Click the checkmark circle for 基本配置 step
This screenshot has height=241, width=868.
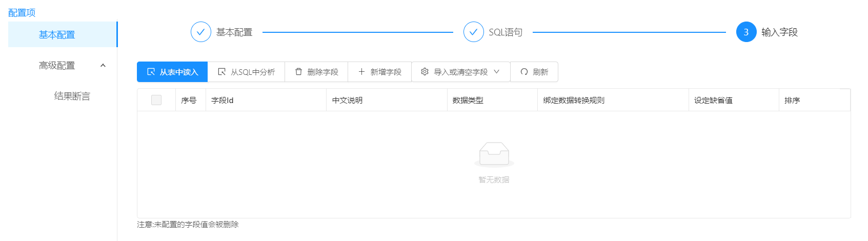click(200, 32)
